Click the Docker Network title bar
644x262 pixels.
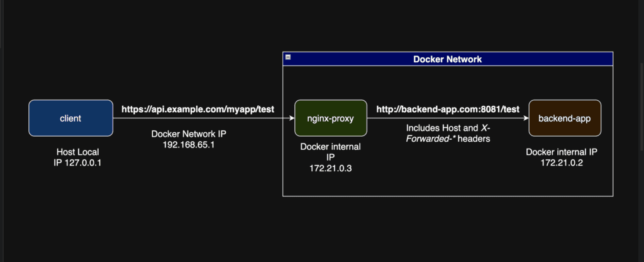tap(448, 59)
